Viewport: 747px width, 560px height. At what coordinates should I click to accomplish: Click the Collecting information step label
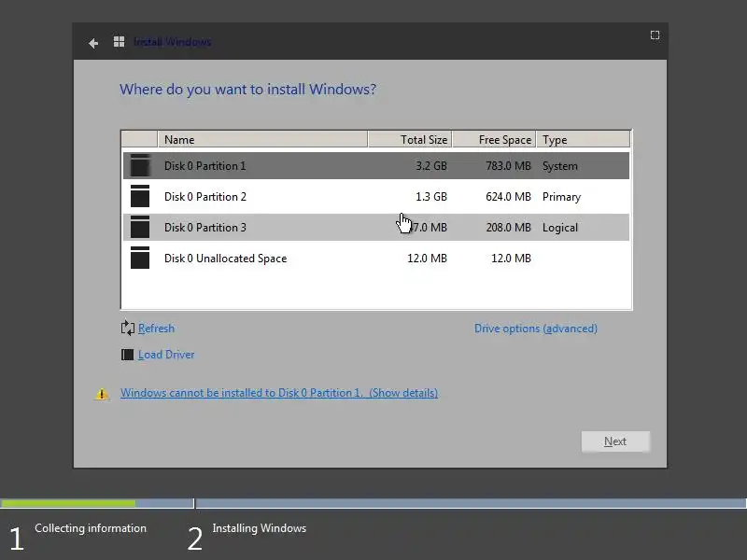click(x=91, y=528)
